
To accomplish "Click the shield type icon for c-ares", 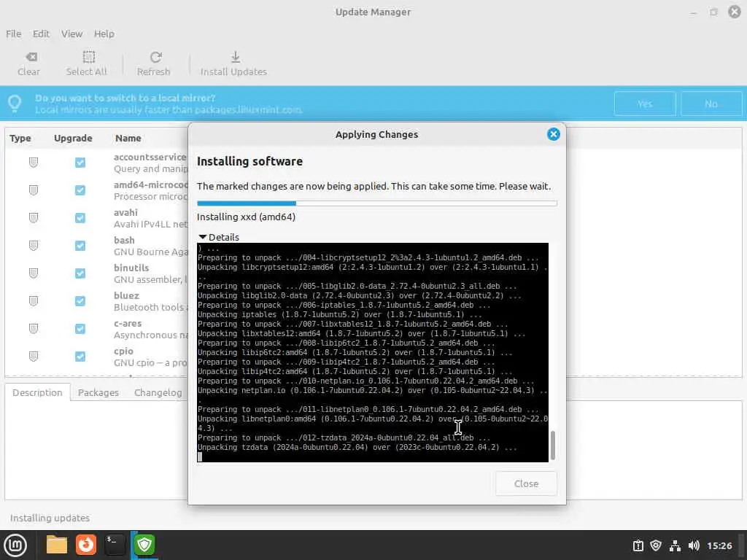I will click(x=34, y=329).
